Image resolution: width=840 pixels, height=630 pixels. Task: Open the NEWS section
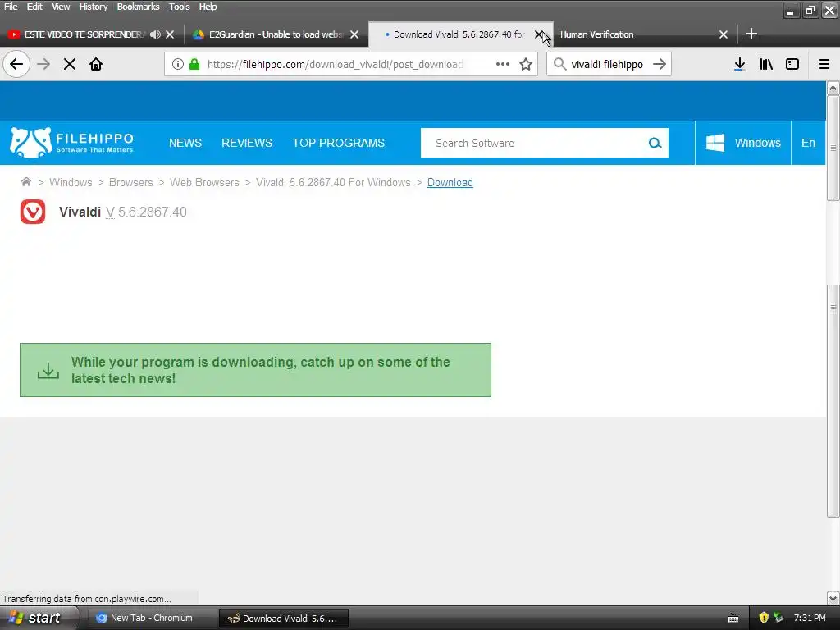tap(185, 143)
